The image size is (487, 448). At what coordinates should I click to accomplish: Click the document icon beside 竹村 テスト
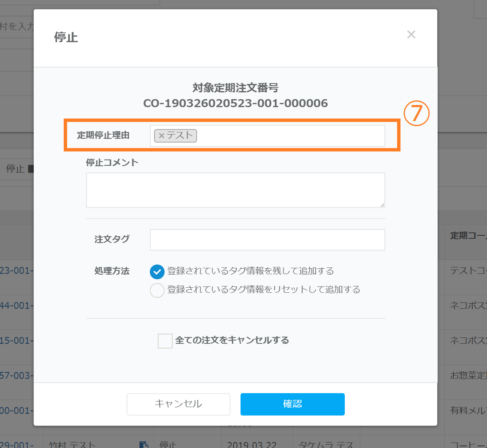143,445
